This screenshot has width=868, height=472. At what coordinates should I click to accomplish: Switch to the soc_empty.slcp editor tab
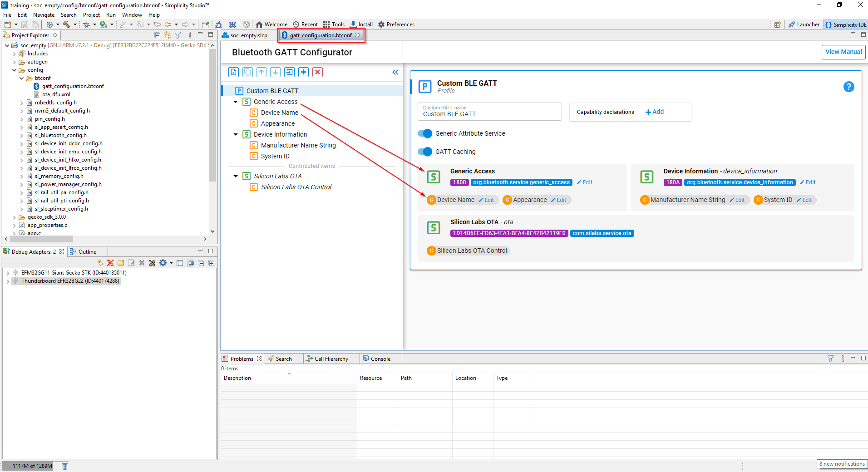(249, 35)
